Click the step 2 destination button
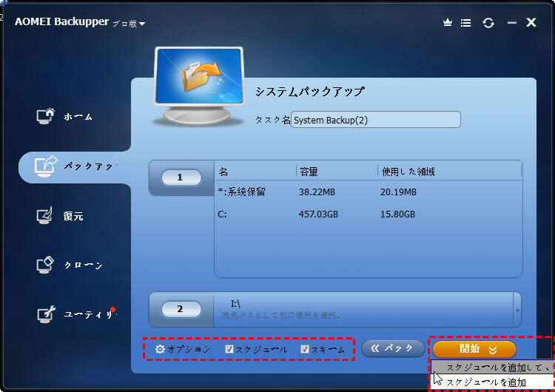This screenshot has width=555, height=392. (x=181, y=309)
